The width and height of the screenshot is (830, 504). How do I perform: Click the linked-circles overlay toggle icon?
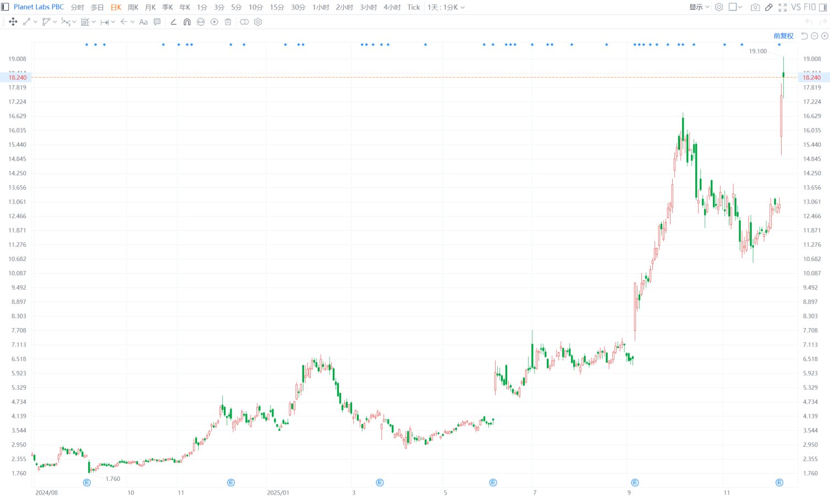[x=244, y=22]
